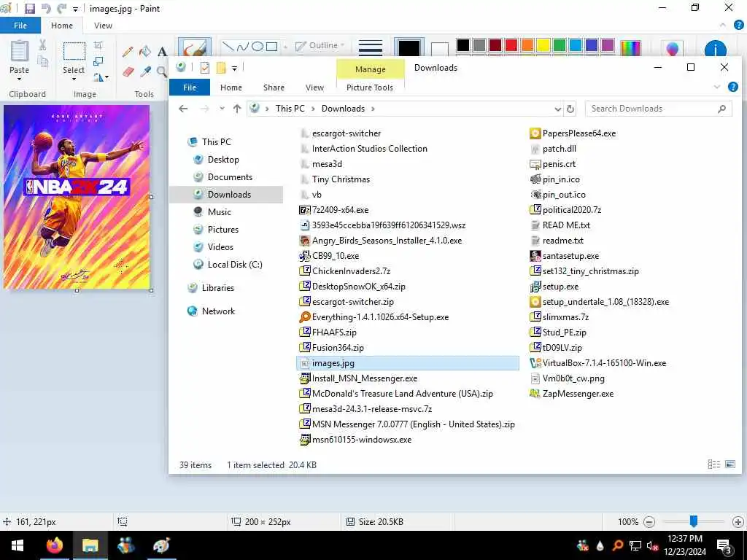Click Paint's zoom slider handle
The image size is (747, 560).
pyautogui.click(x=694, y=521)
